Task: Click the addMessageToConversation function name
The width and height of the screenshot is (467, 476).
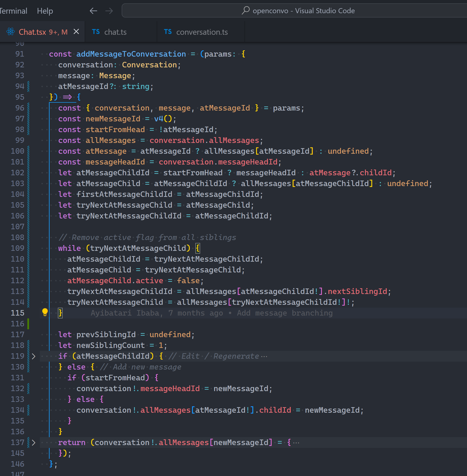Action: point(131,54)
